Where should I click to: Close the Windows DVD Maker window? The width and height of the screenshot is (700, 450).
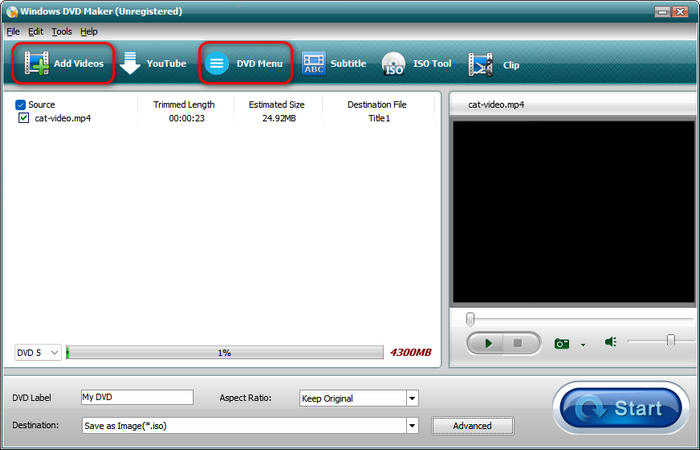(680, 12)
